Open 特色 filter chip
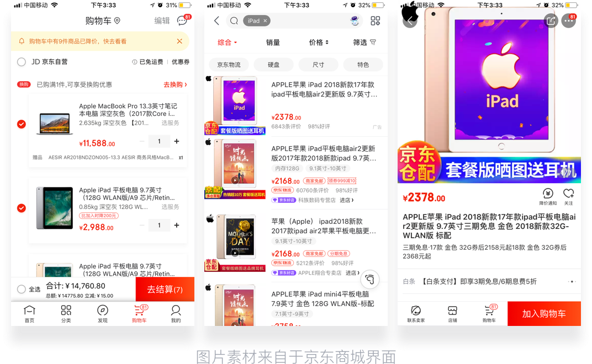The width and height of the screenshot is (592, 364). 363,65
